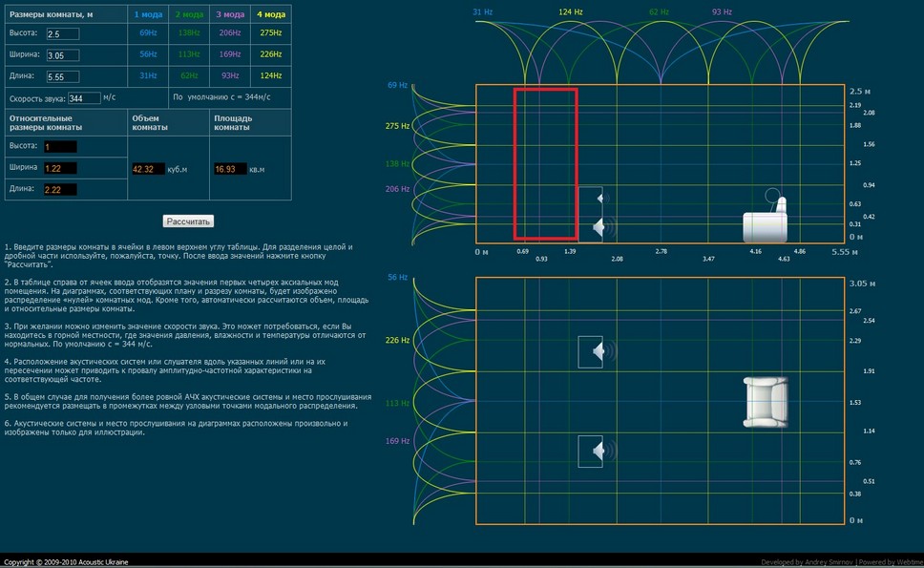Click the red rectangle in the side-view diagram
The image size is (924, 568).
(545, 163)
